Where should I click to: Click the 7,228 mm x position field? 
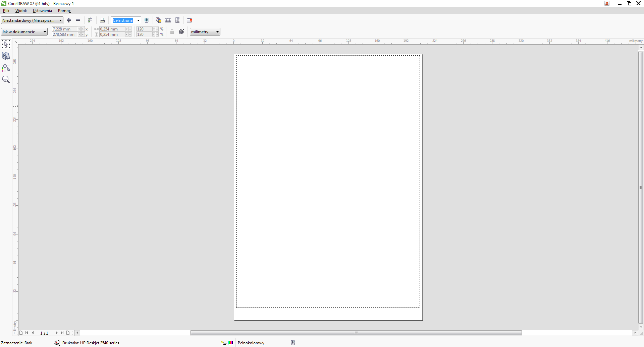tap(65, 29)
